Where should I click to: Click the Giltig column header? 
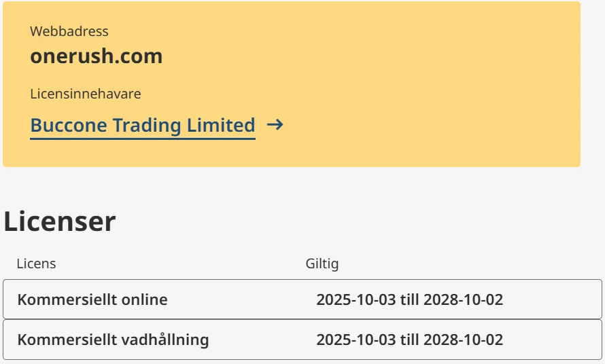coord(322,263)
